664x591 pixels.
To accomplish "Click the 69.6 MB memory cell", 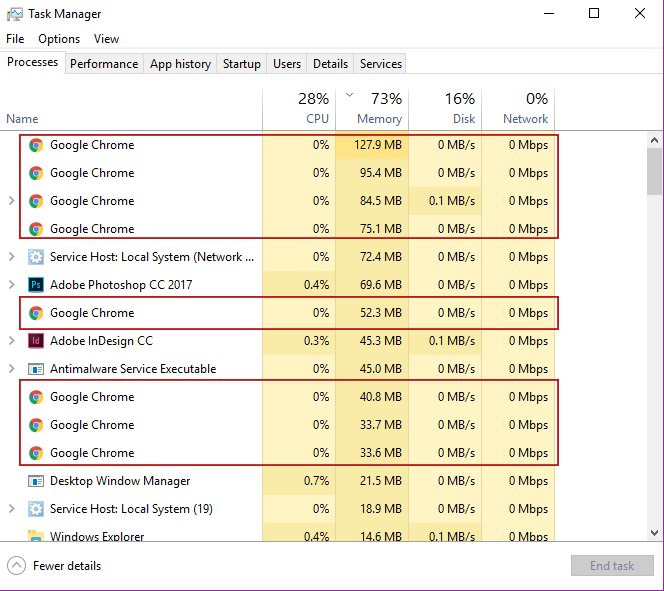I will [372, 285].
